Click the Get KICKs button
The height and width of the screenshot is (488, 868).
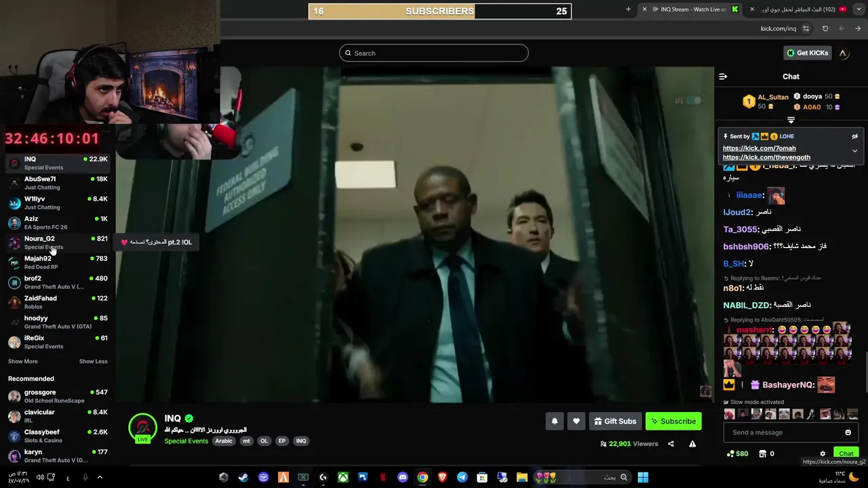806,53
